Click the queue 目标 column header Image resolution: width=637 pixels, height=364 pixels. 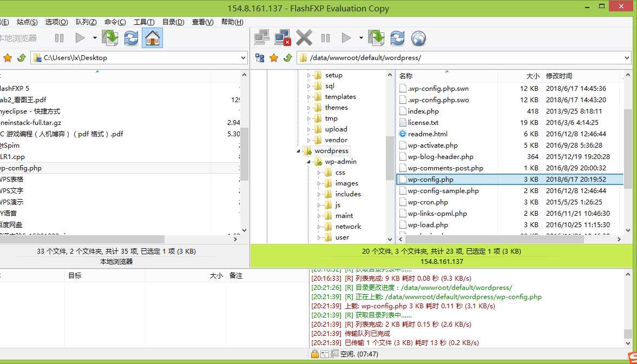click(x=104, y=275)
